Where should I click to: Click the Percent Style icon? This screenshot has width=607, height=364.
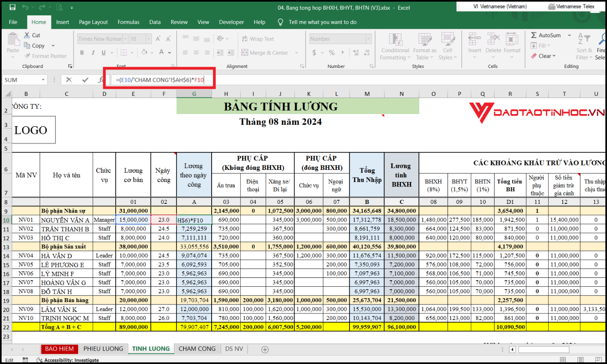(x=332, y=53)
